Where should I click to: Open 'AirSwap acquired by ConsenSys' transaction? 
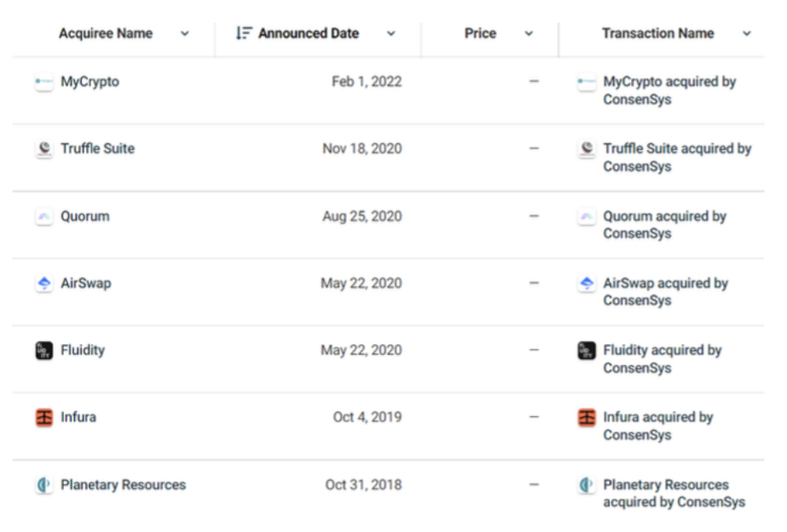[666, 292]
